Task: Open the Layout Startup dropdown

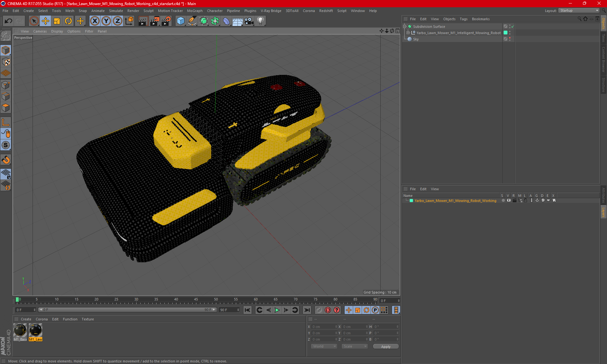Action: tap(579, 10)
